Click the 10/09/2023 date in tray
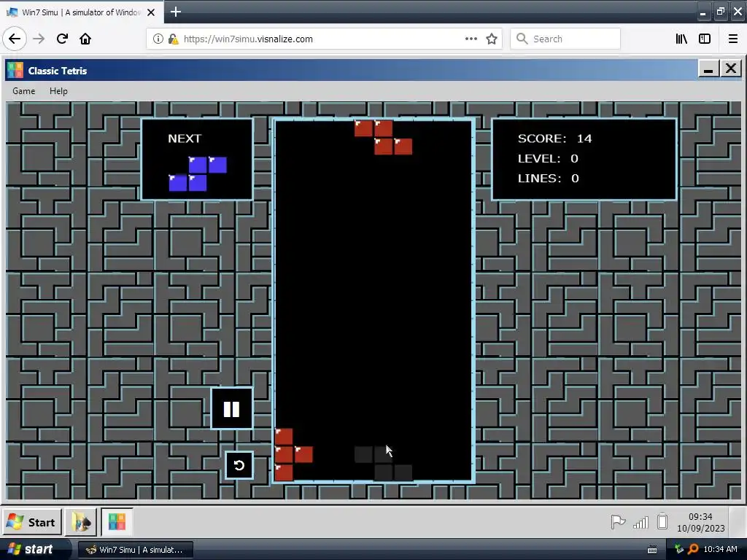Image resolution: width=747 pixels, height=560 pixels. click(x=700, y=528)
